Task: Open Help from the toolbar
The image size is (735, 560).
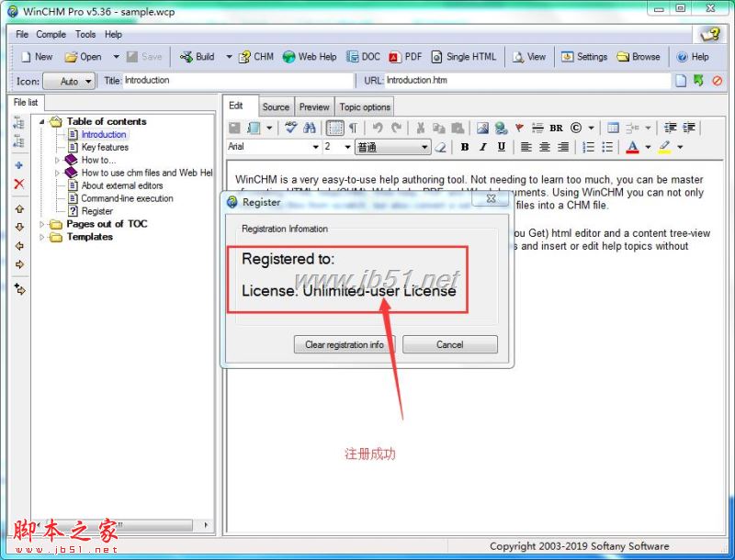Action: click(693, 57)
